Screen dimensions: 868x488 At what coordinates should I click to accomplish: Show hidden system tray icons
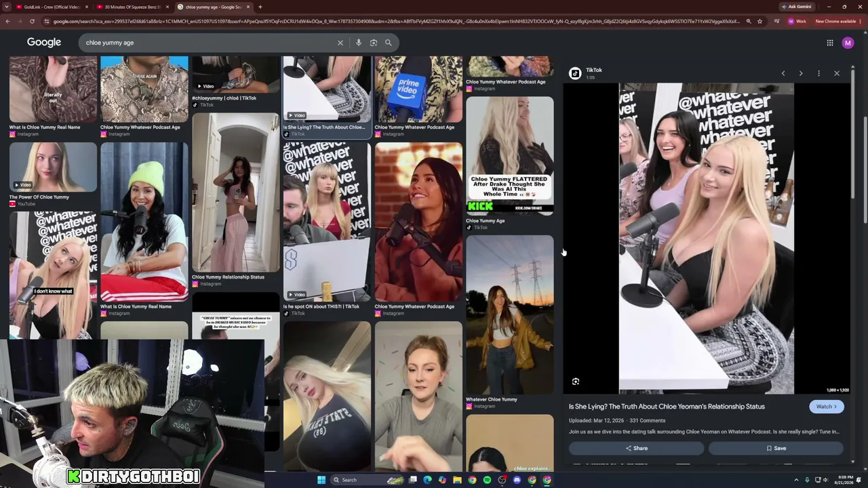tap(796, 480)
